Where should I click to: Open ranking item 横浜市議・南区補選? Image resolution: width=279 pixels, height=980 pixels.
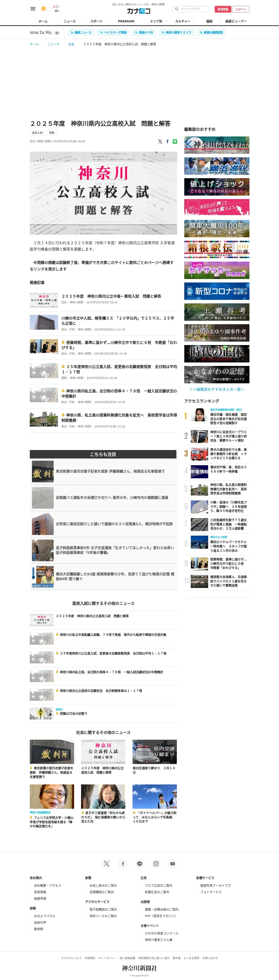point(217,417)
